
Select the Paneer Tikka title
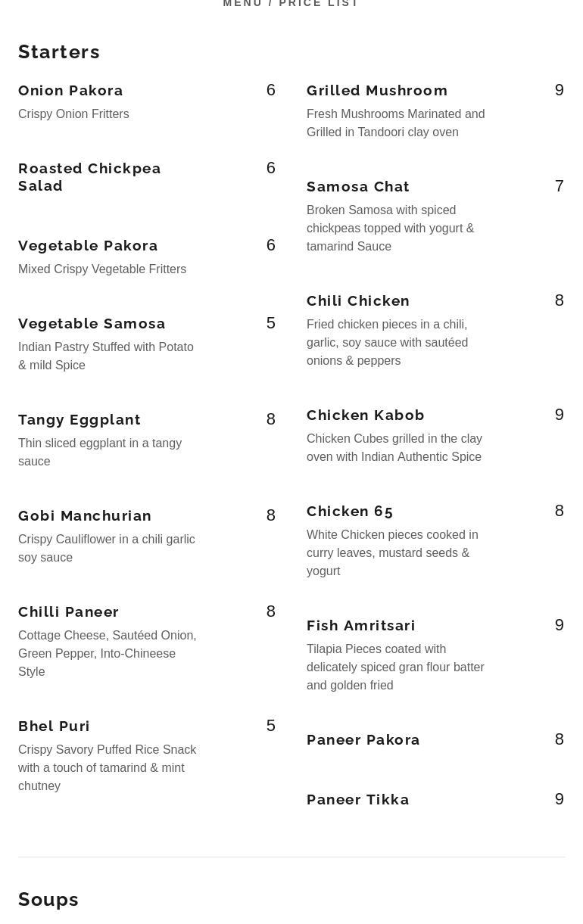point(358,800)
